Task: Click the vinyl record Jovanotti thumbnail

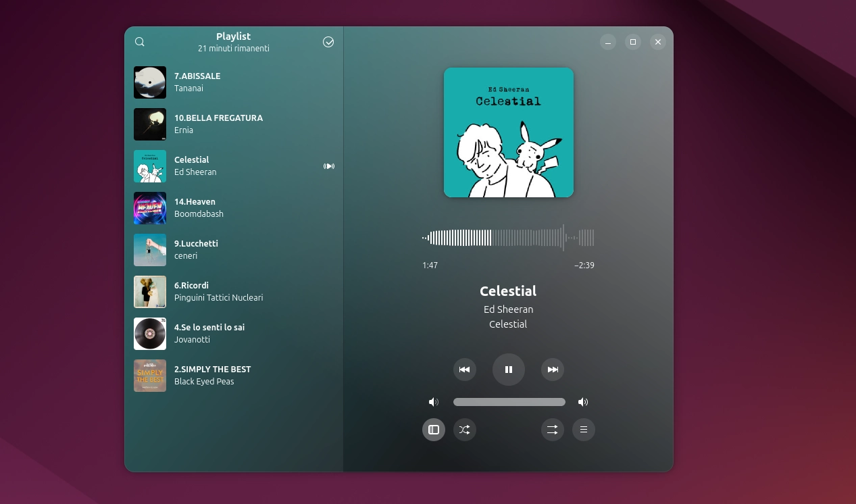Action: click(x=150, y=334)
